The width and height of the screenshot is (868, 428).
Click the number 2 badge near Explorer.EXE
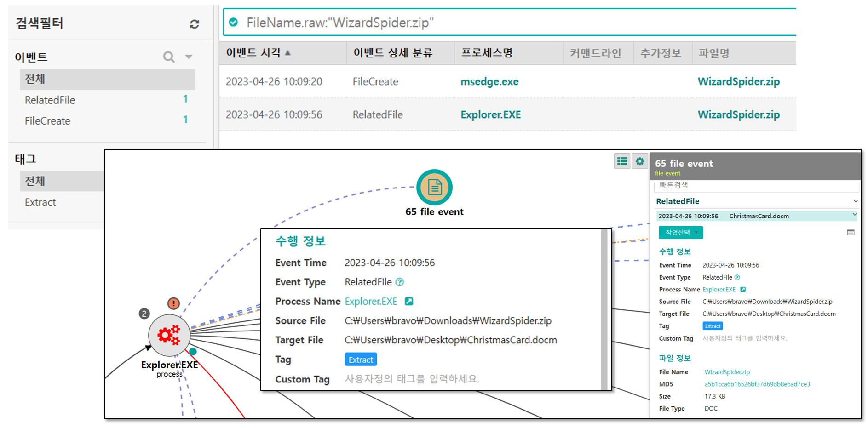click(144, 314)
